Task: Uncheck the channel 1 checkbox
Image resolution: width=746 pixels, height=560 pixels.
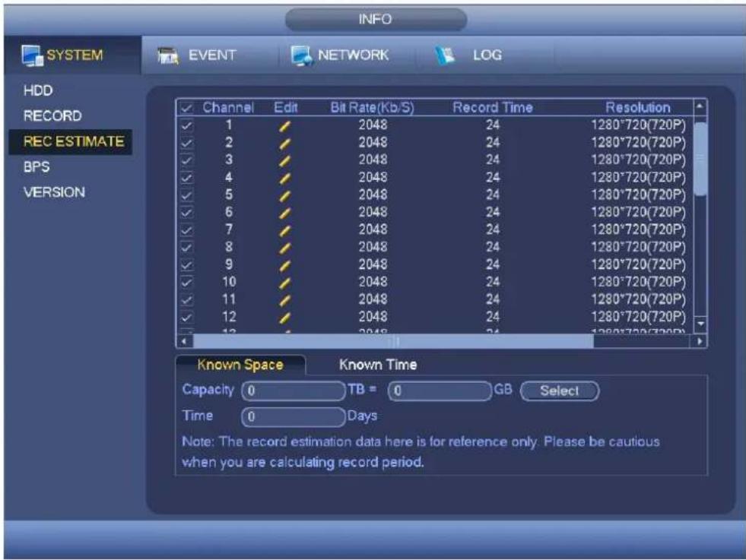Action: (186, 125)
